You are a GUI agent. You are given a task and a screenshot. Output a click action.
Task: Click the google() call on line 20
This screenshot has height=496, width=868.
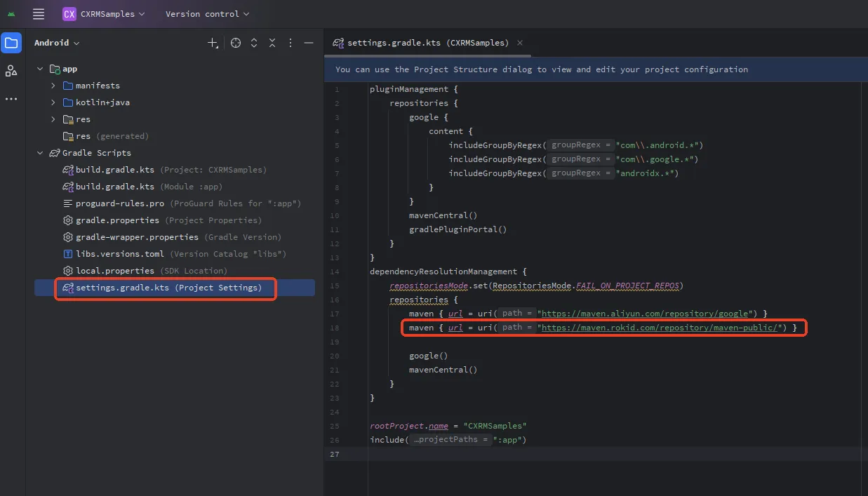click(x=429, y=356)
